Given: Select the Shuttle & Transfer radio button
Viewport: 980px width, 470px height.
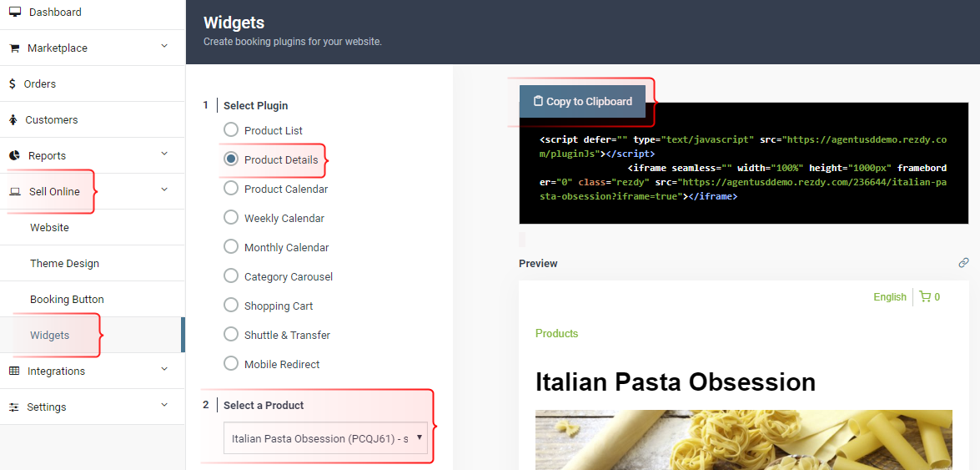Looking at the screenshot, I should (231, 334).
